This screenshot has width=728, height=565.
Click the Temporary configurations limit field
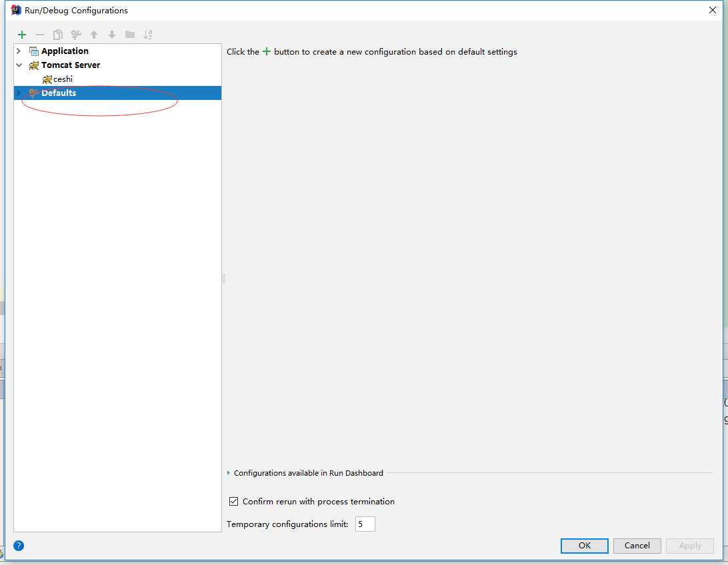point(365,524)
